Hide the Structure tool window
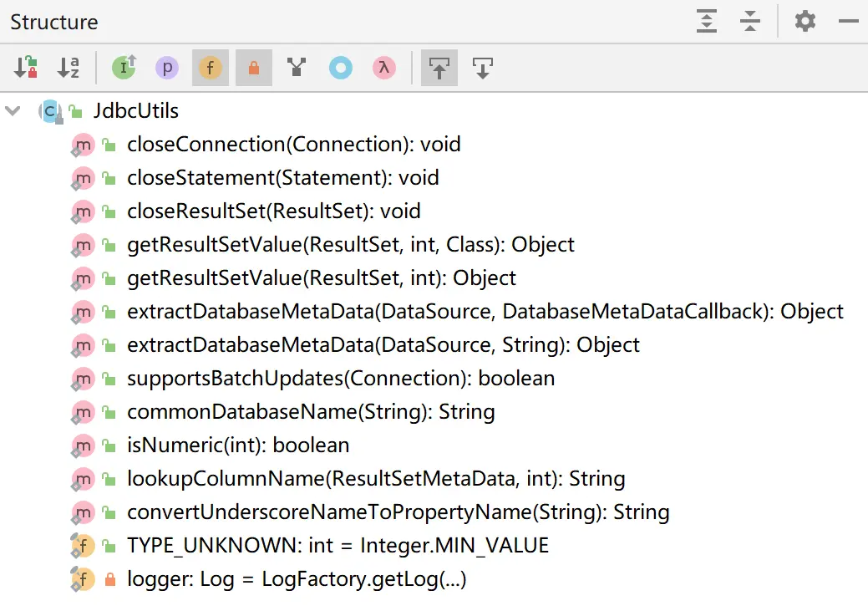 pos(848,21)
